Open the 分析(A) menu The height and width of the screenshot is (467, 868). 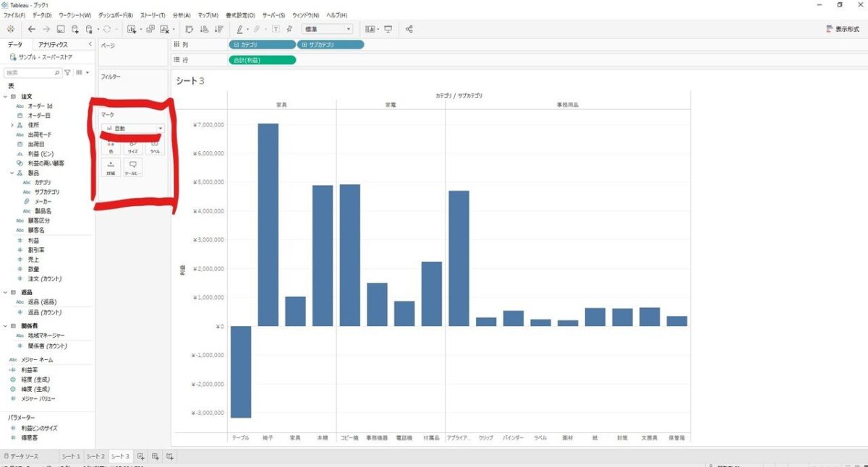[x=182, y=15]
